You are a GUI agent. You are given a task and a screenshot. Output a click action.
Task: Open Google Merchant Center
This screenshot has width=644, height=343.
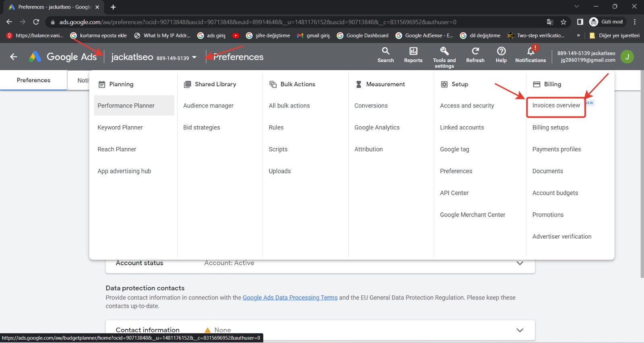(473, 214)
